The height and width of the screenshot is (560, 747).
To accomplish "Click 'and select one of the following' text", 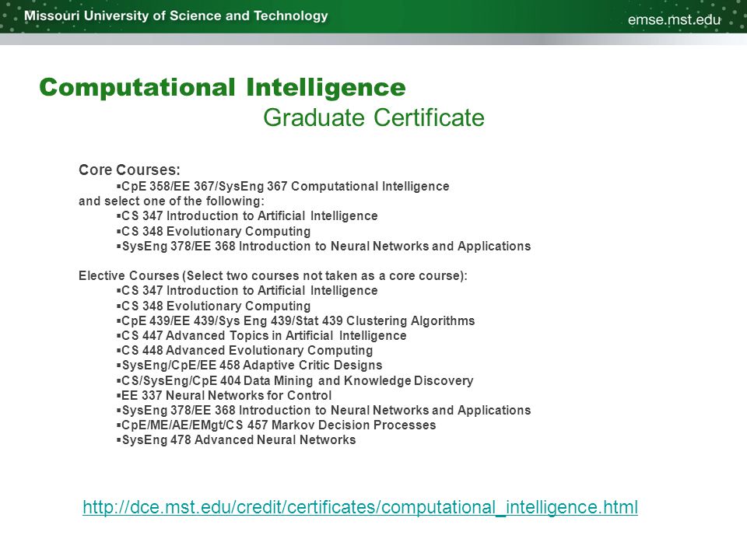I will pos(171,201).
